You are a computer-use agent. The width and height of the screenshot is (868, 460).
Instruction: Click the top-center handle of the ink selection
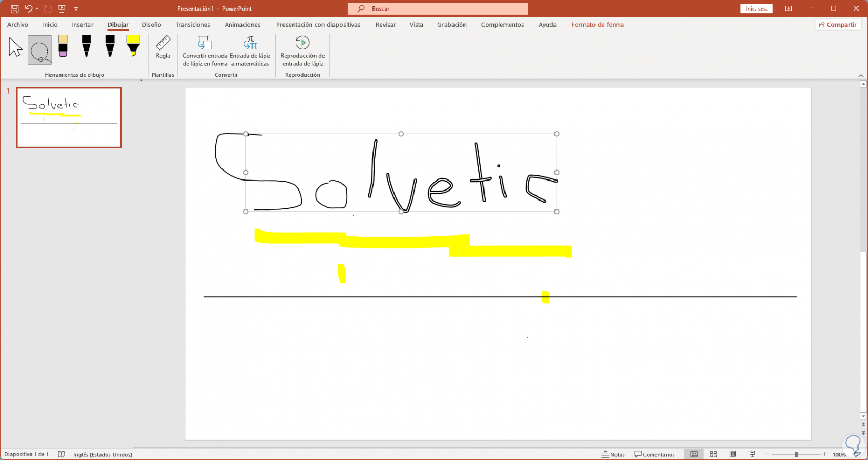click(401, 134)
